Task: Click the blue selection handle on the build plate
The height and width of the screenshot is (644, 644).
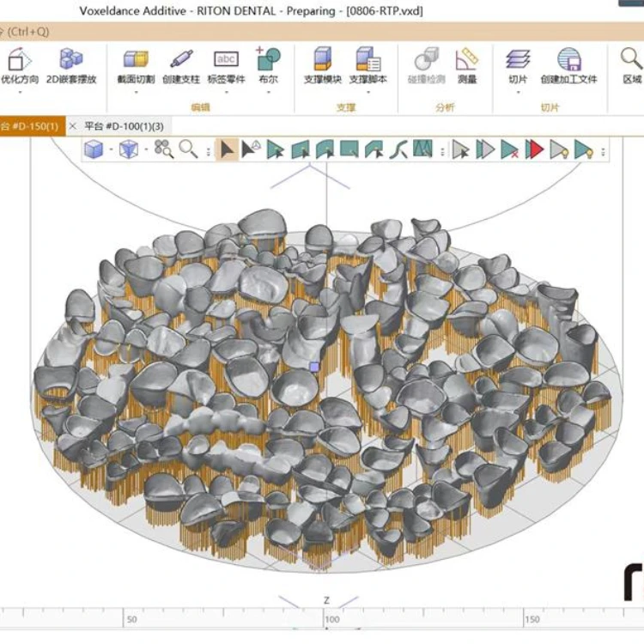Action: [314, 367]
